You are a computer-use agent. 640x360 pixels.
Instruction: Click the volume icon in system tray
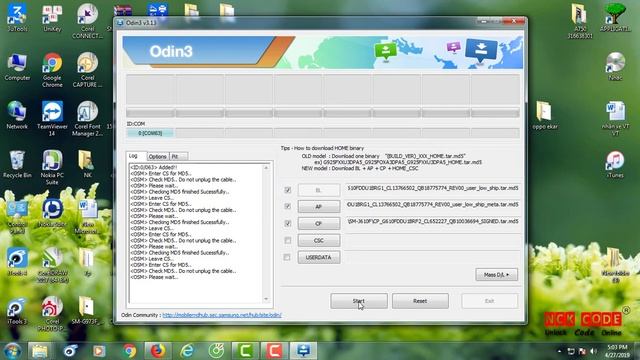click(593, 351)
